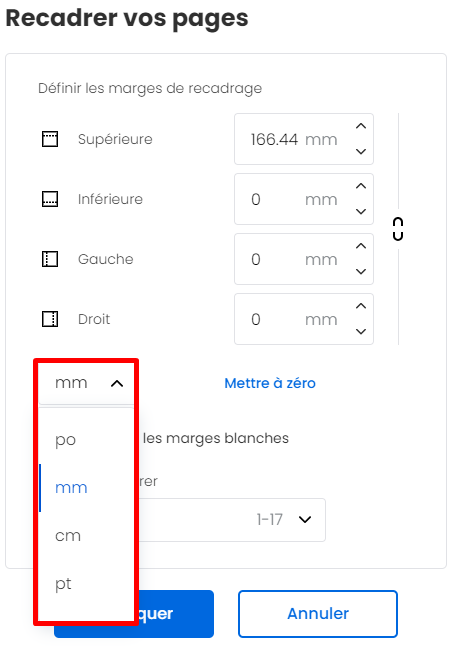Decrease the Supérieure margin with down arrow
Viewport: 455px width, 653px height.
click(x=361, y=152)
